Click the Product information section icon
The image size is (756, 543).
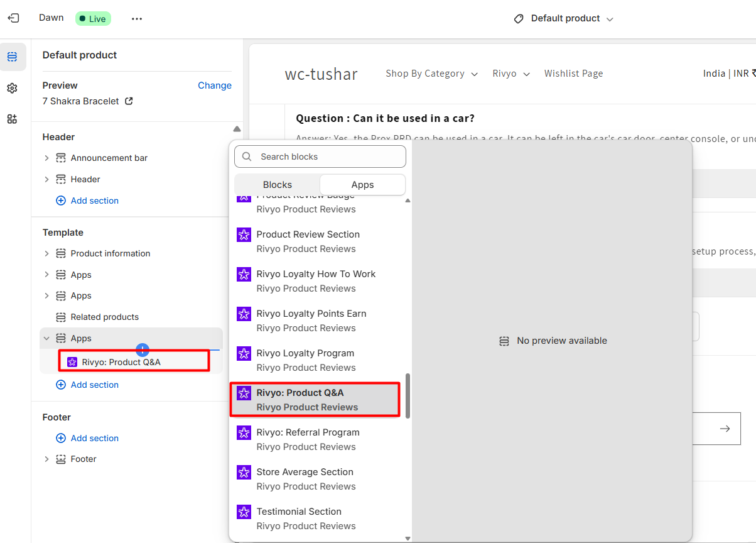[61, 253]
